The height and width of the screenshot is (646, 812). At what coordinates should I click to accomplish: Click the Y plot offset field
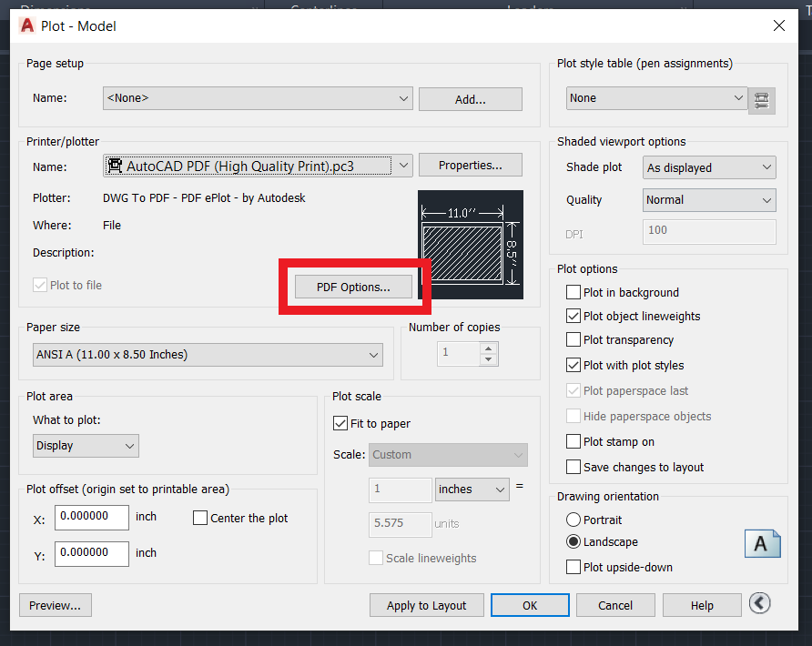pos(92,554)
